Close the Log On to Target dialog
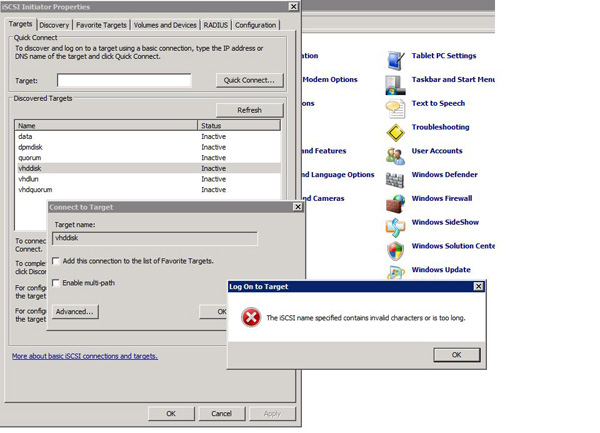600x433 pixels. 478,286
